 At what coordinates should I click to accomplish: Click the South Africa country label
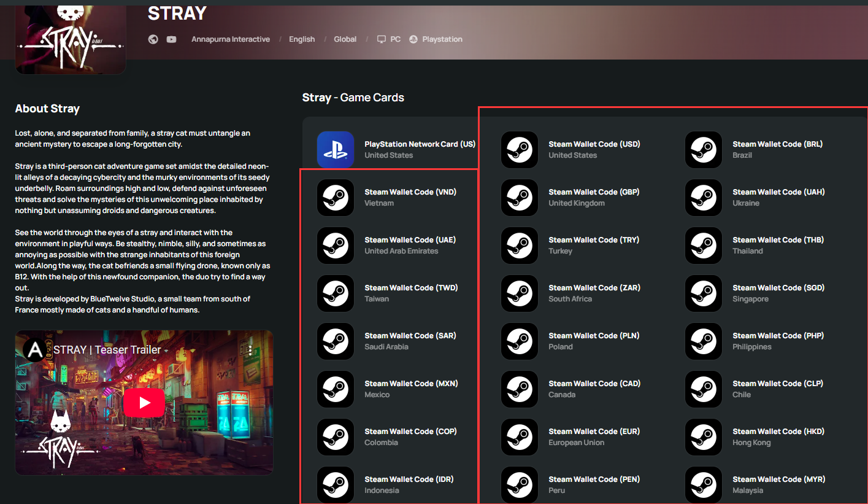(570, 299)
